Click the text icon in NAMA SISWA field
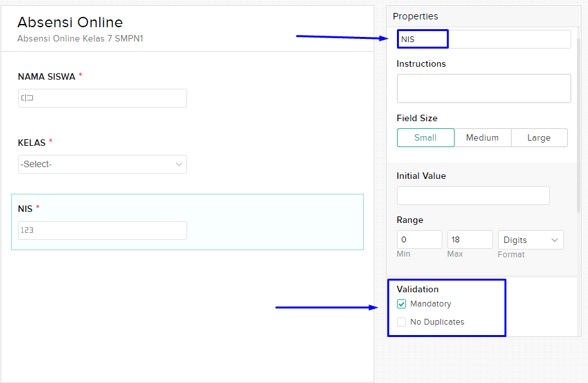This screenshot has height=383, width=588. tap(27, 98)
